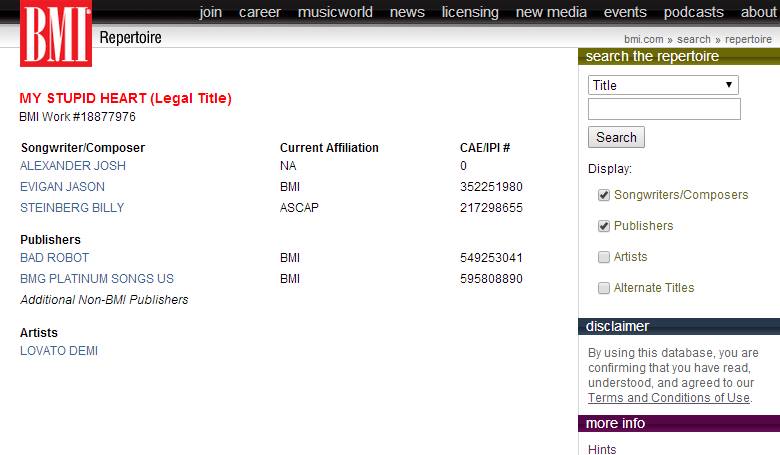Open songwriter STEINBERG BILLY
780x455 pixels.
(x=72, y=207)
